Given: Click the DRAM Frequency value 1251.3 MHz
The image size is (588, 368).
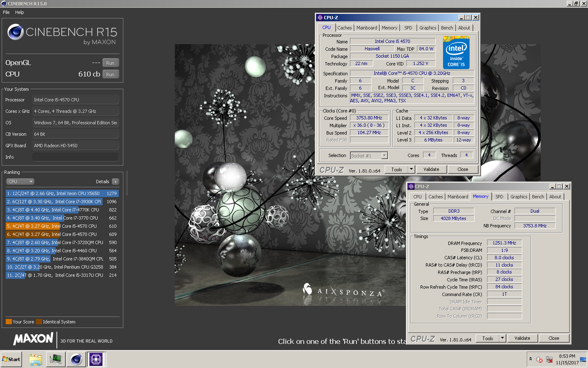Looking at the screenshot, I should coord(504,243).
